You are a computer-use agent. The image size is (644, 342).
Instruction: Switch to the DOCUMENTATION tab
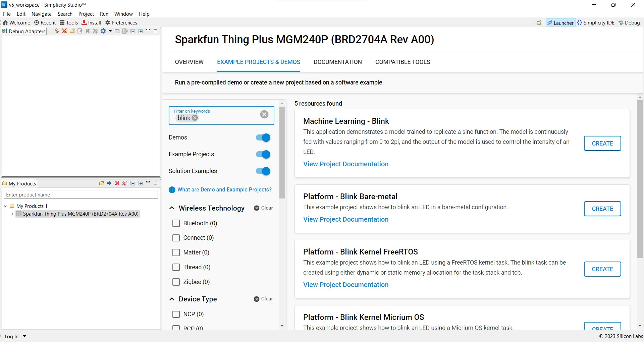[338, 62]
